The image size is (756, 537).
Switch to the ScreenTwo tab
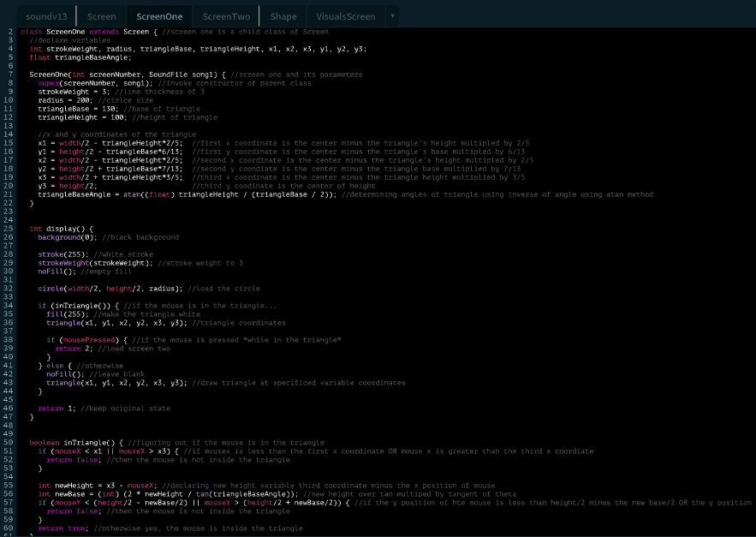point(226,15)
